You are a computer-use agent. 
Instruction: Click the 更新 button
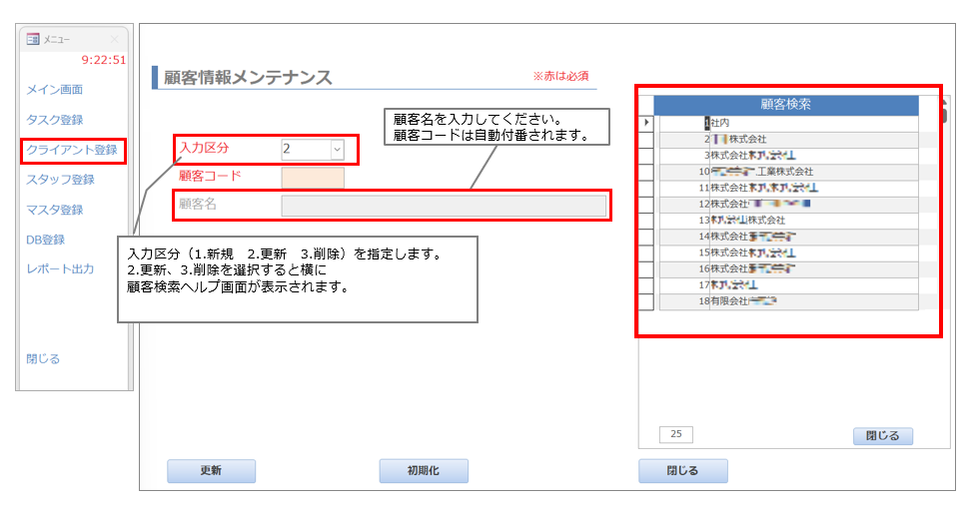(211, 471)
